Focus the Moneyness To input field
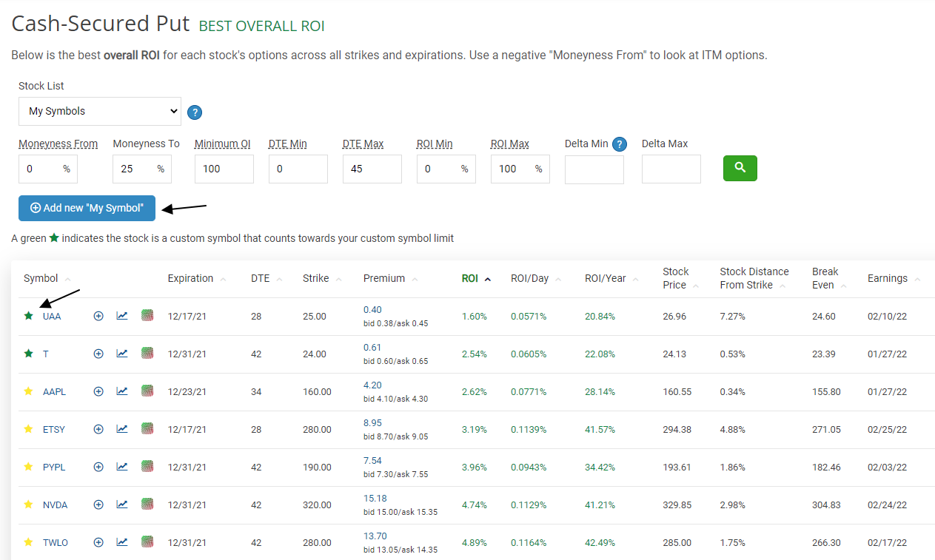Viewport: 935px width, 560px height. tap(142, 169)
